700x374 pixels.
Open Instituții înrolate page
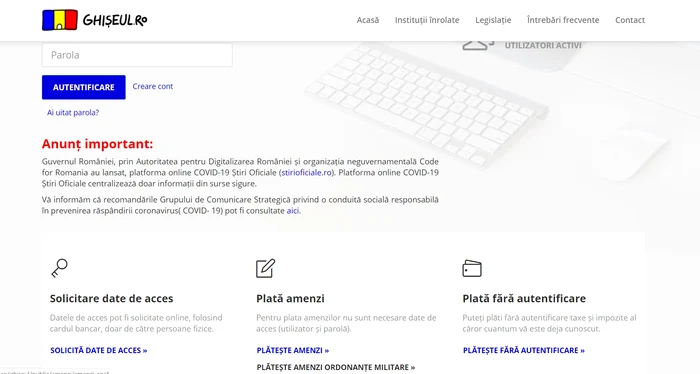[427, 20]
